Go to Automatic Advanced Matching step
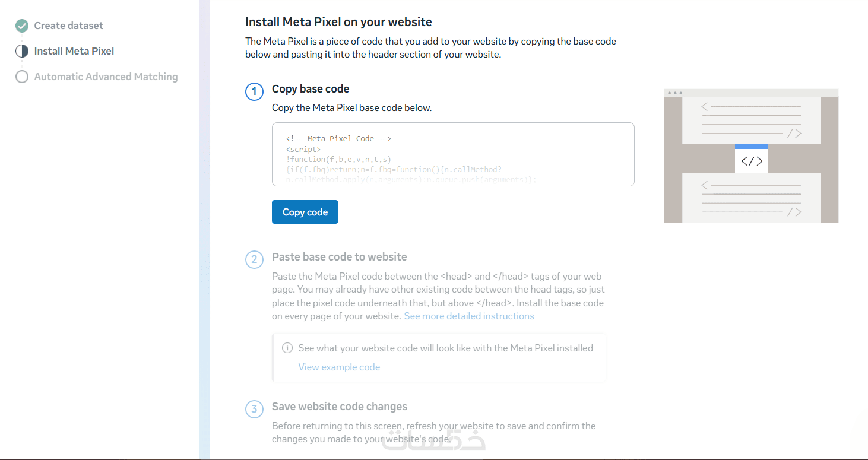The width and height of the screenshot is (868, 460). tap(106, 77)
